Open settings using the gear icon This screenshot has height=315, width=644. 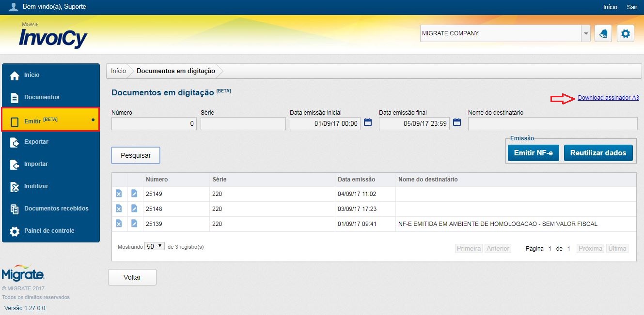click(626, 33)
